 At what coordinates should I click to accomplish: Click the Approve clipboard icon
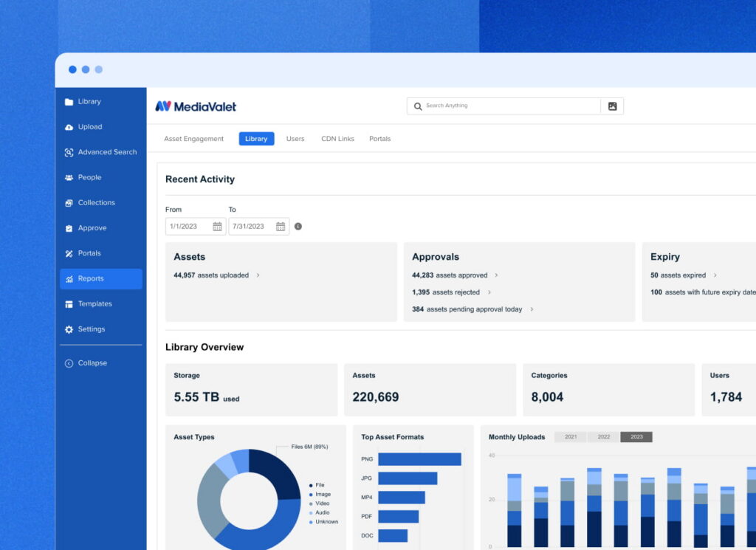point(69,228)
